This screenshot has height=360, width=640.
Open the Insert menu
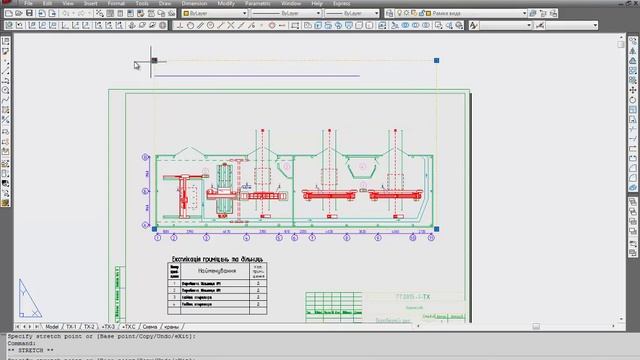[x=91, y=3]
